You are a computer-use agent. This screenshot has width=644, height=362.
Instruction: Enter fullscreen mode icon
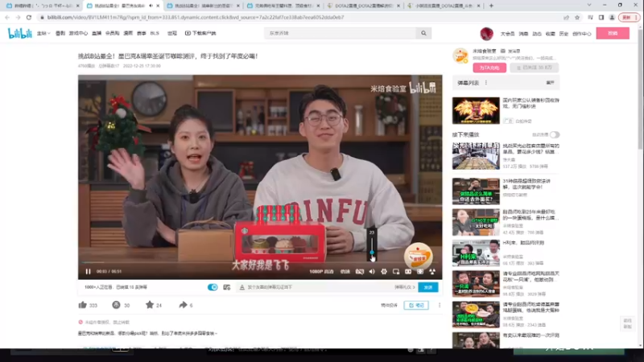click(432, 271)
